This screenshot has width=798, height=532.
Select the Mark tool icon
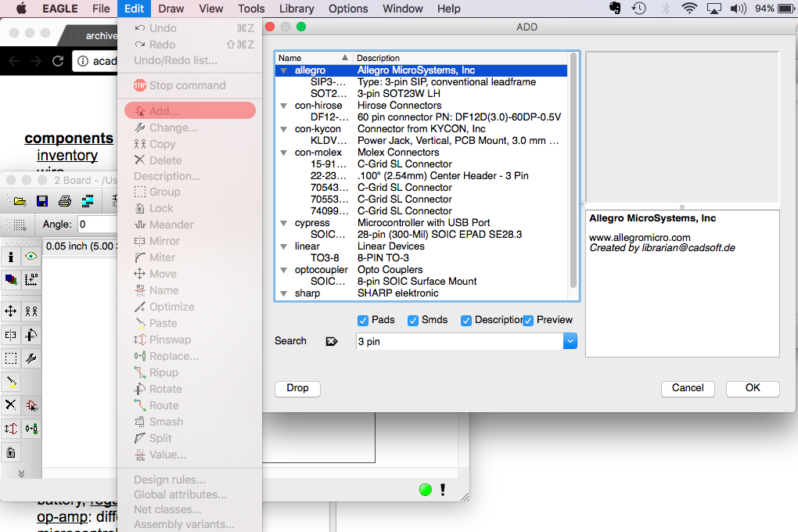click(x=31, y=279)
